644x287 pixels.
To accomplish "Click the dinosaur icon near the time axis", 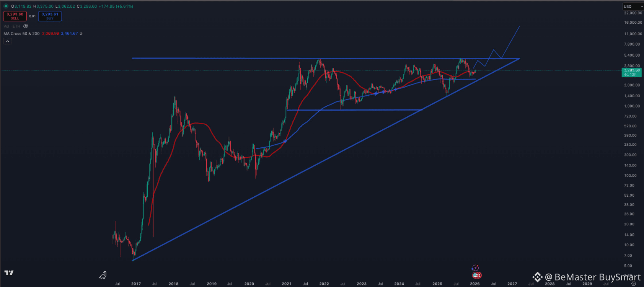I will [103, 275].
